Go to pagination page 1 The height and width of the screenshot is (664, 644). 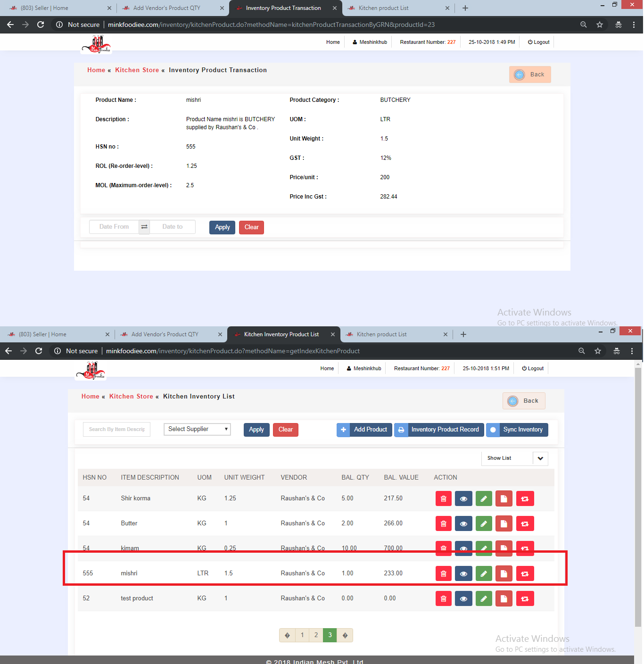[302, 635]
